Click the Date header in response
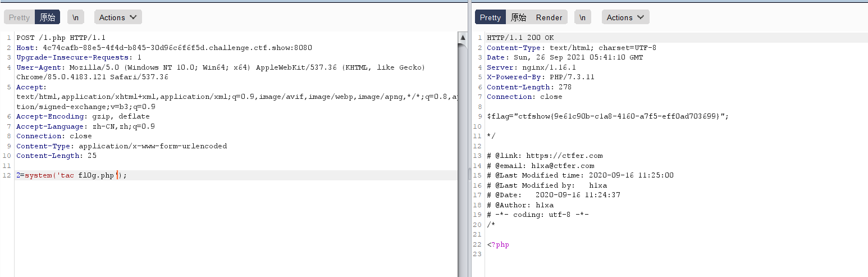Image resolution: width=868 pixels, height=277 pixels. pyautogui.click(x=565, y=57)
